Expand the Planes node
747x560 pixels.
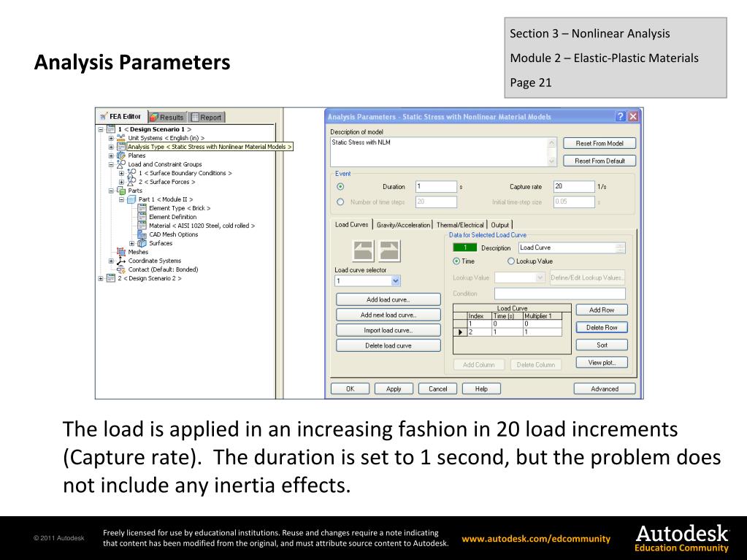(111, 156)
